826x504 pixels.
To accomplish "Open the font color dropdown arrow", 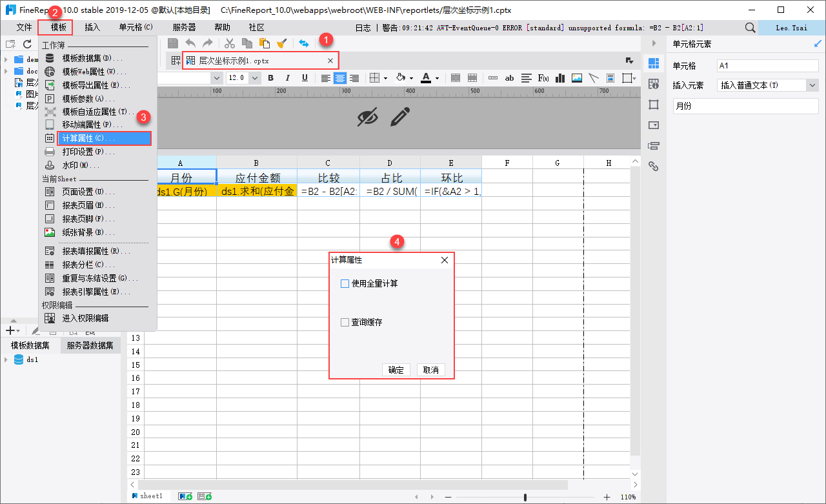I will (438, 78).
